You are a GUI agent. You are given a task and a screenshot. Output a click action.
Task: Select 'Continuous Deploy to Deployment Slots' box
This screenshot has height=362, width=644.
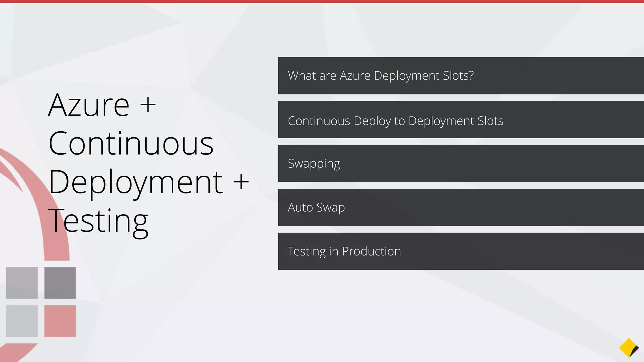[461, 120]
